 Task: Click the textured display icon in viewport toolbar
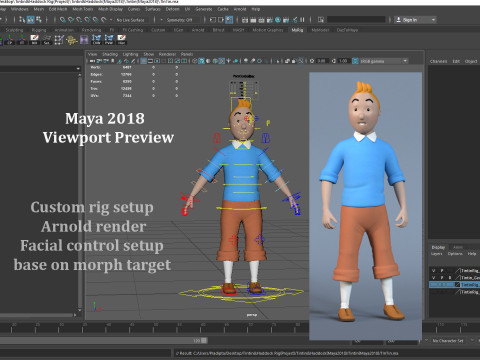coord(221,61)
